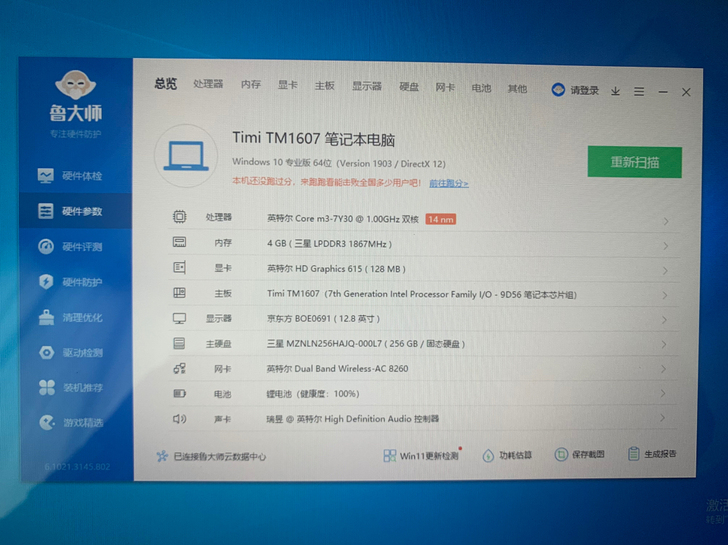The height and width of the screenshot is (545, 728).
Task: Open 装机推荐 section
Action: coord(70,388)
